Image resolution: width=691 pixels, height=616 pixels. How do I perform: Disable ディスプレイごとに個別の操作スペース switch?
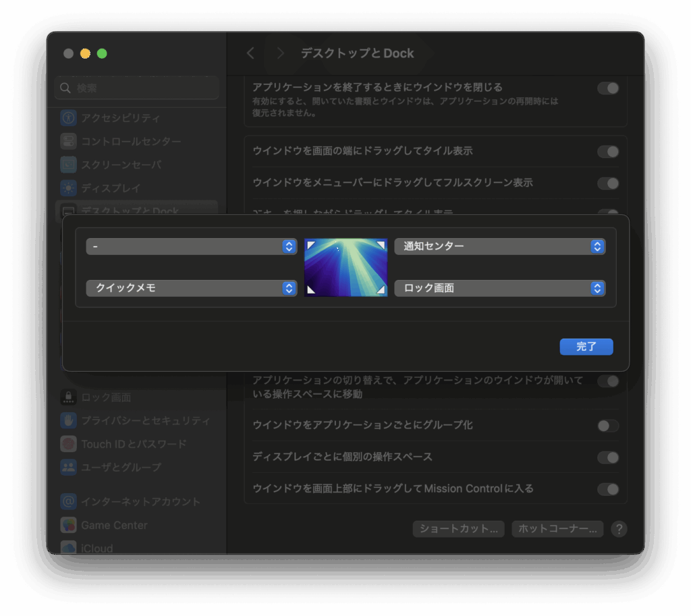coord(607,457)
